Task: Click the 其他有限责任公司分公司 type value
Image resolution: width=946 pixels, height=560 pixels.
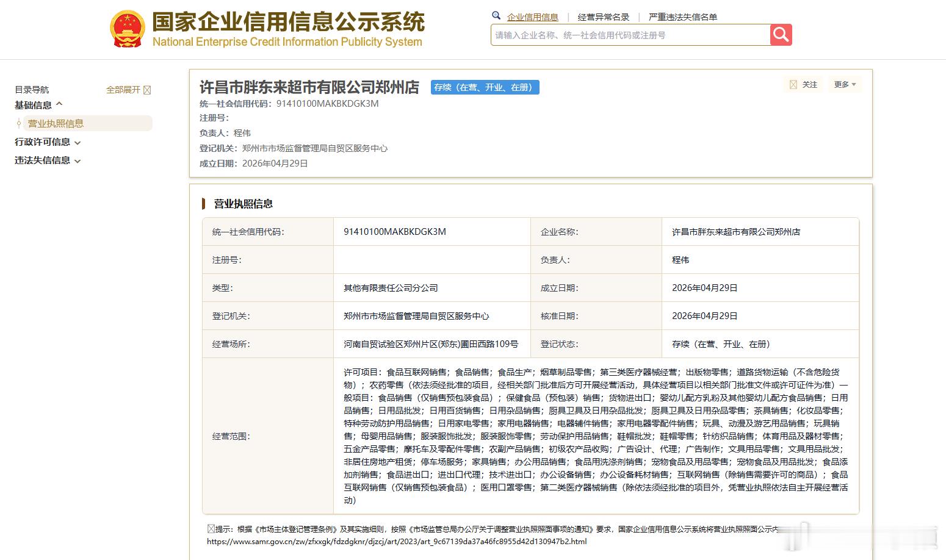Action: click(x=391, y=288)
